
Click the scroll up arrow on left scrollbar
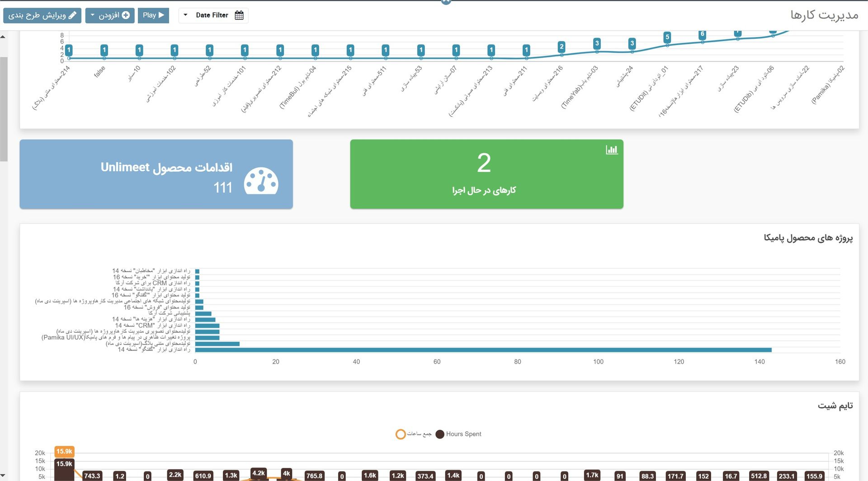click(3, 37)
